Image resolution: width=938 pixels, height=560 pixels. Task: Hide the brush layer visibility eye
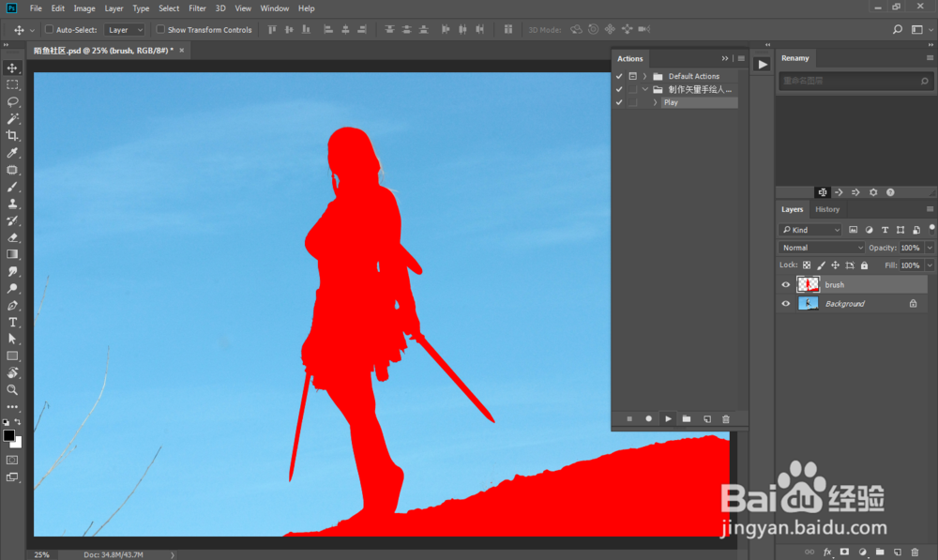786,285
